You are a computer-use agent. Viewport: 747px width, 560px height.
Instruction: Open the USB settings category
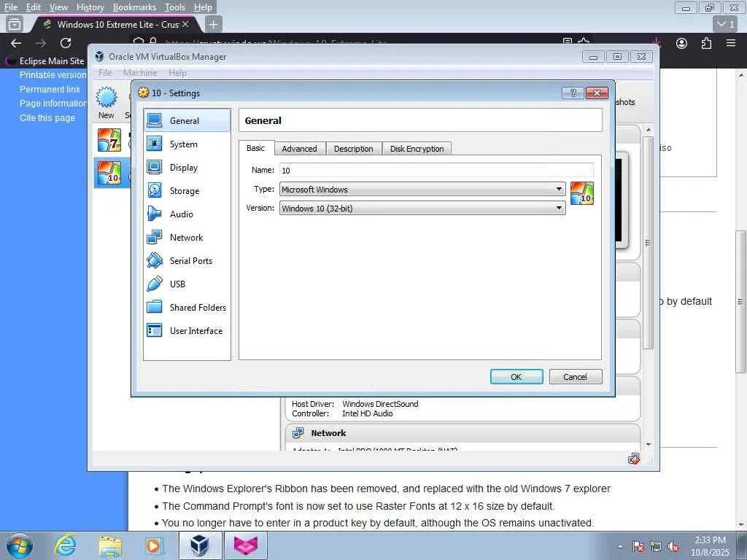tap(187, 284)
